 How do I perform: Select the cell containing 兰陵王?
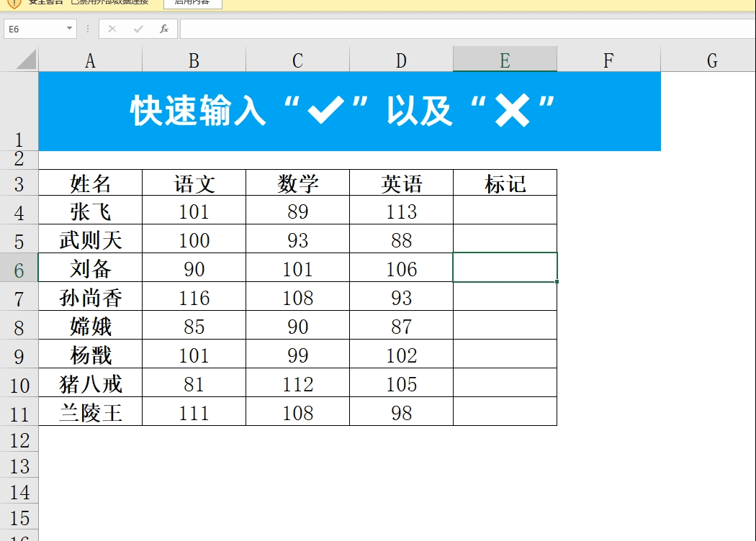point(90,412)
